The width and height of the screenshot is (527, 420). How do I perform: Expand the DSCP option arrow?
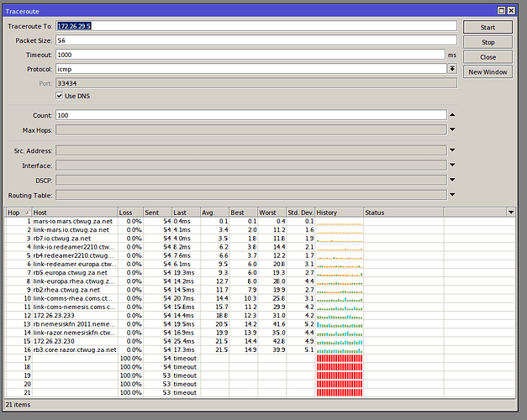pos(452,181)
